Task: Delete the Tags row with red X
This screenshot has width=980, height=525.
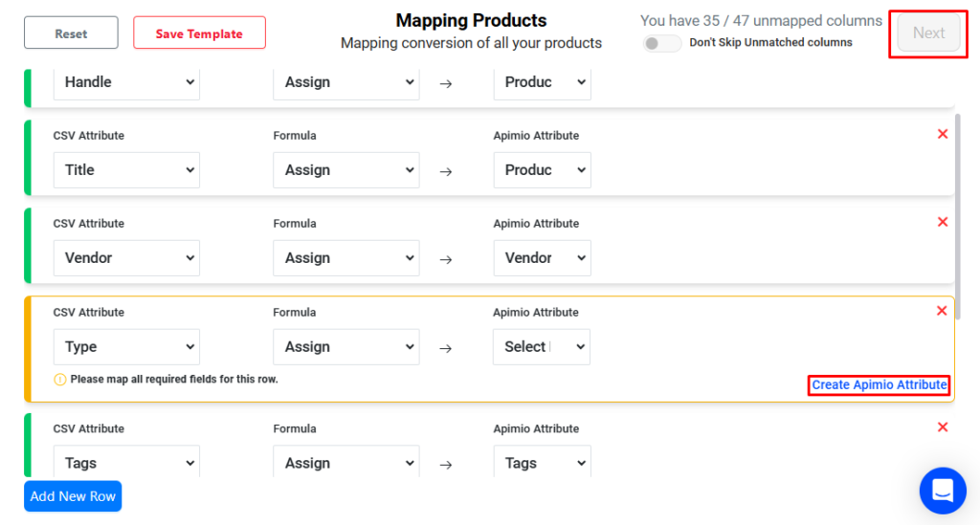Action: 942,427
